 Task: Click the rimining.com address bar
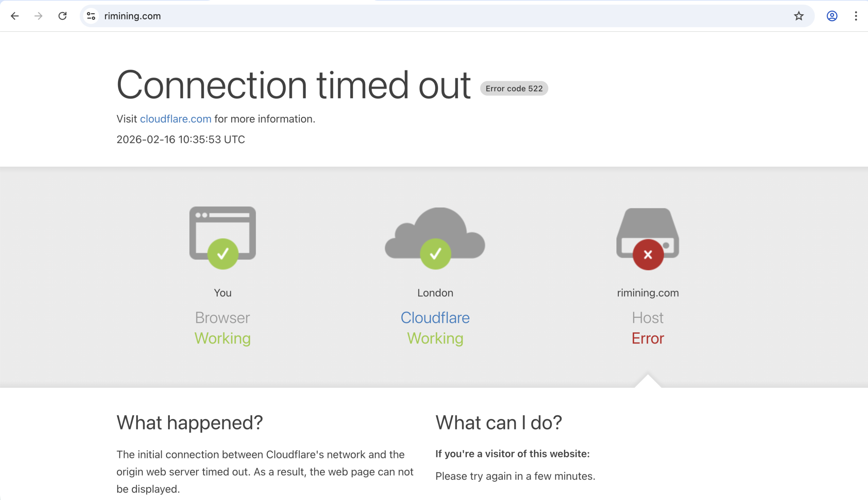[x=412, y=16]
